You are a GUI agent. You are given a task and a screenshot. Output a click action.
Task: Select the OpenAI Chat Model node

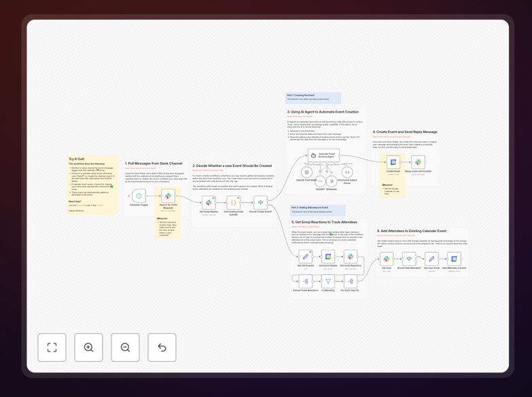(x=306, y=172)
